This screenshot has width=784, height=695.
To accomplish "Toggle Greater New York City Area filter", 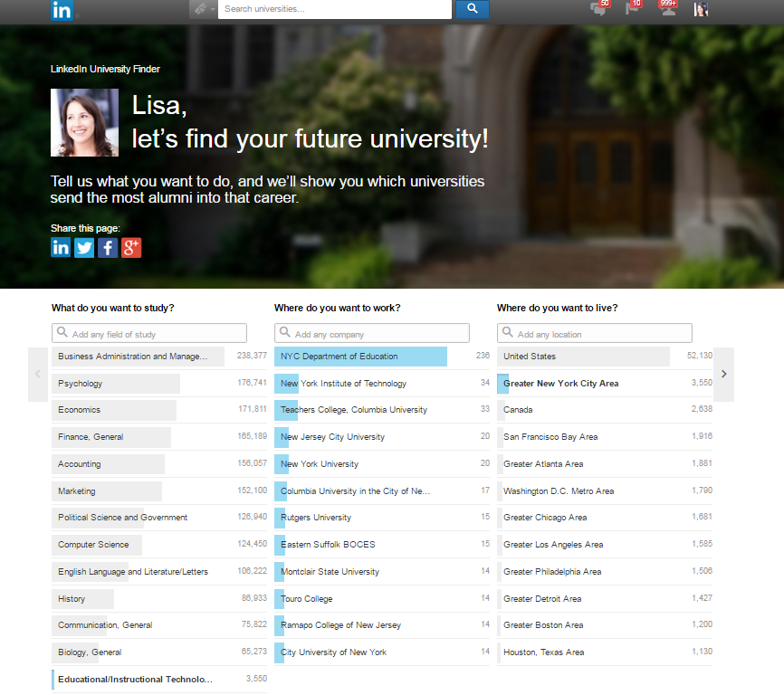I will coord(605,383).
